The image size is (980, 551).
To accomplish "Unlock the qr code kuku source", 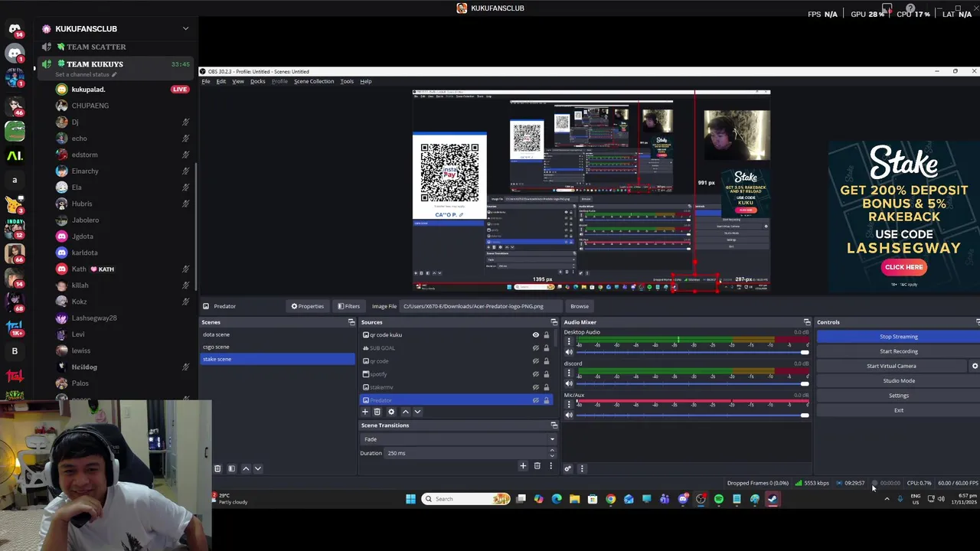I will click(x=546, y=335).
